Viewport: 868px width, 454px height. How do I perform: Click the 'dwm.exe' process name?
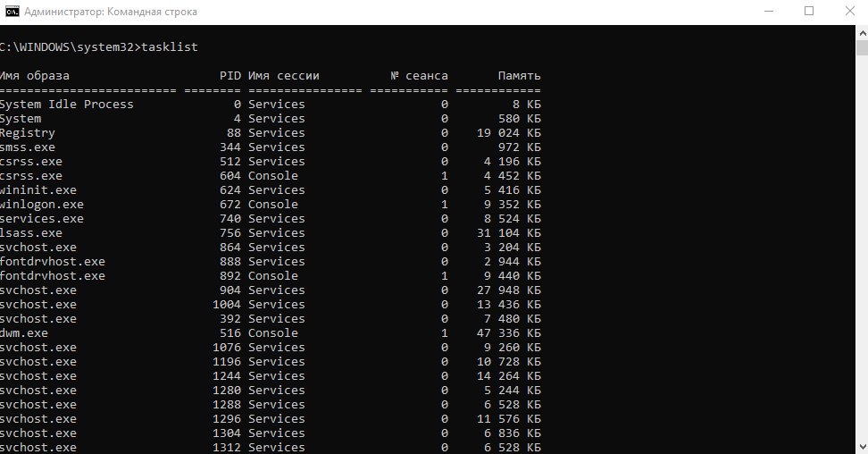[x=24, y=333]
